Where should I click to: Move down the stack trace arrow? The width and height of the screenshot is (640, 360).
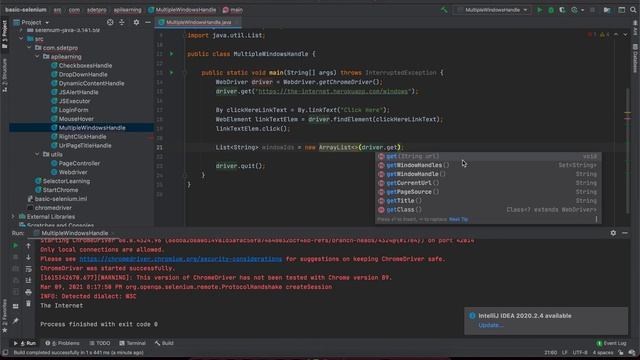click(x=28, y=258)
